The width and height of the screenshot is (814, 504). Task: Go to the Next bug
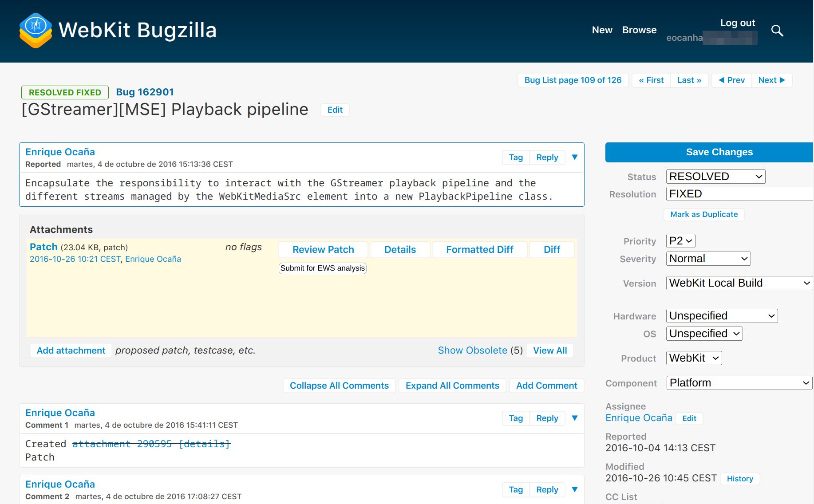click(x=771, y=80)
